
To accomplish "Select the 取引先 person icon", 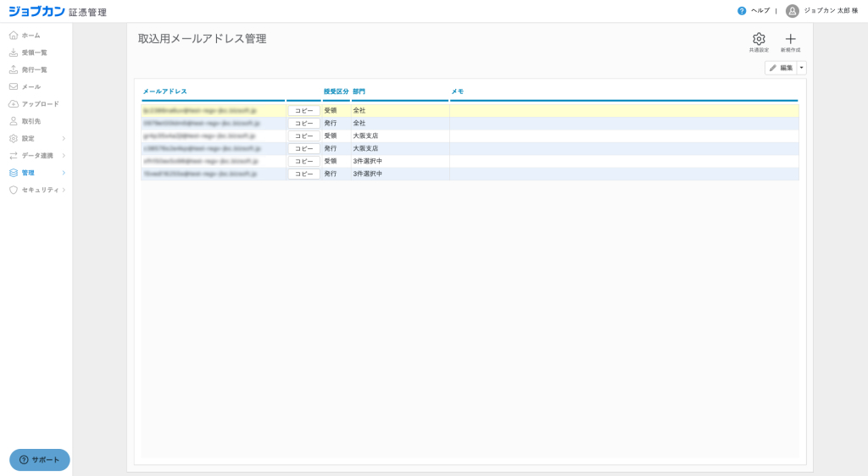I will coord(14,121).
